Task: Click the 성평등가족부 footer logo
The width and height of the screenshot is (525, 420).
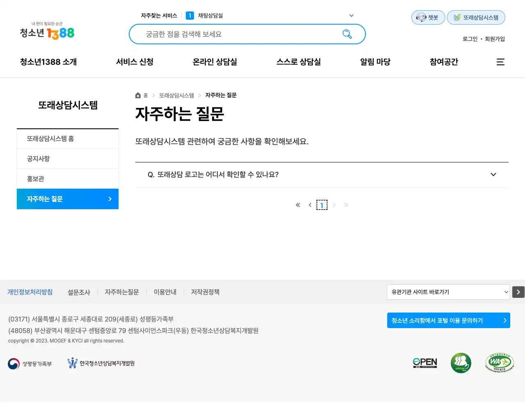Action: pyautogui.click(x=30, y=364)
